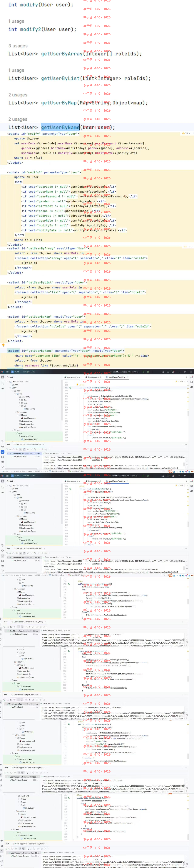Collapse main folder in testModifyUser project tree
Viewport: 194px width, 868px height.
[12, 391]
